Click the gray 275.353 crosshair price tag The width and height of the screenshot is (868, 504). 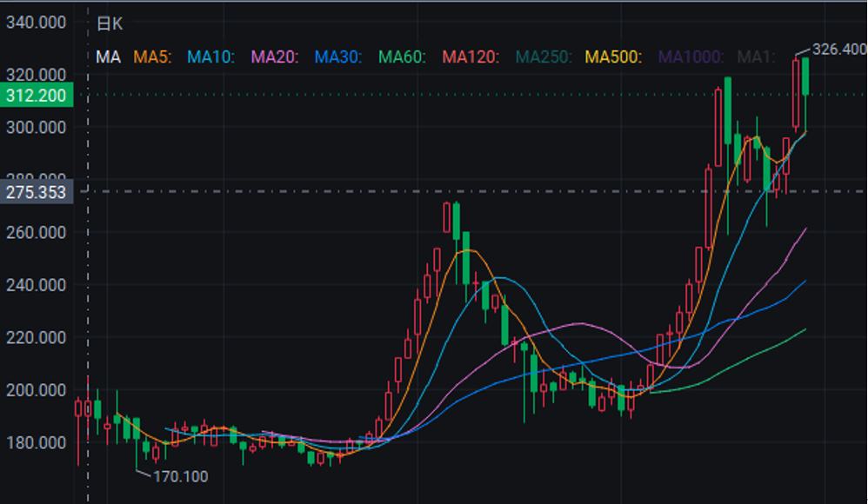click(37, 192)
